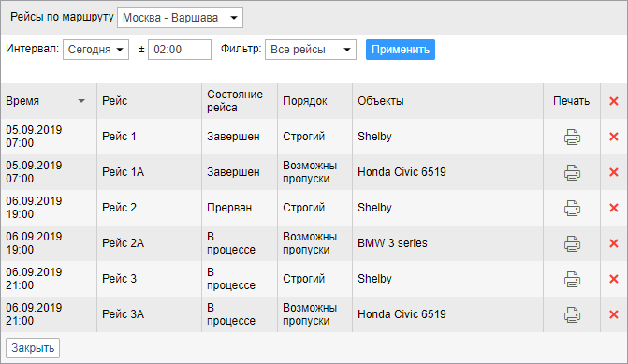Expand the Сегодня interval dropdown
The width and height of the screenshot is (628, 364).
[95, 50]
